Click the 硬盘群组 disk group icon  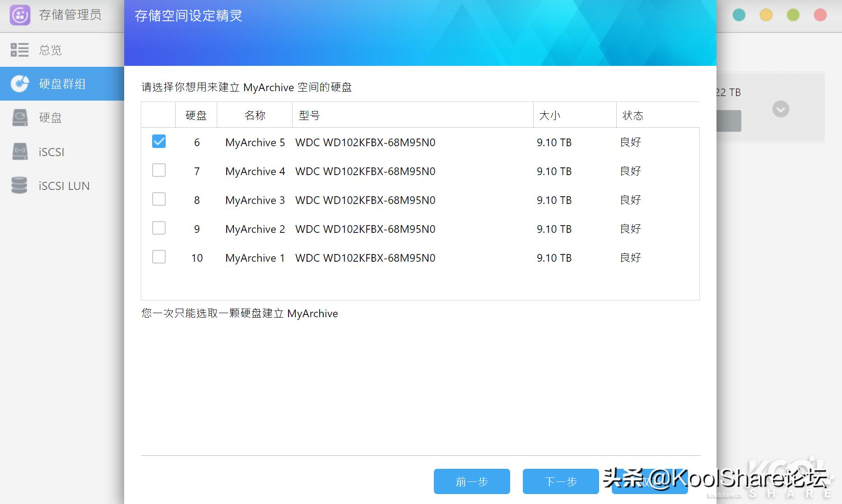20,84
